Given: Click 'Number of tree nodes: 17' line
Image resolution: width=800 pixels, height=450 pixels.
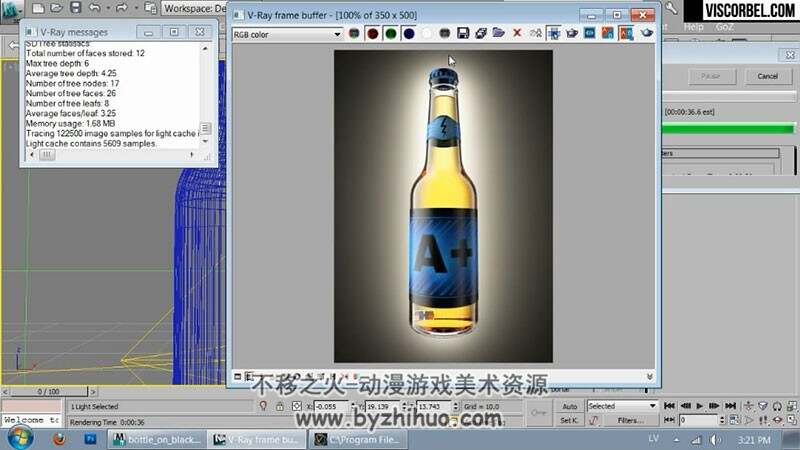Looking at the screenshot, I should coord(72,83).
